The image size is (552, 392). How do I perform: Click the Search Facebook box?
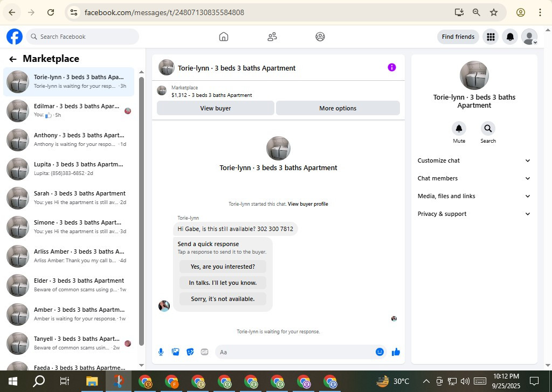pyautogui.click(x=82, y=37)
